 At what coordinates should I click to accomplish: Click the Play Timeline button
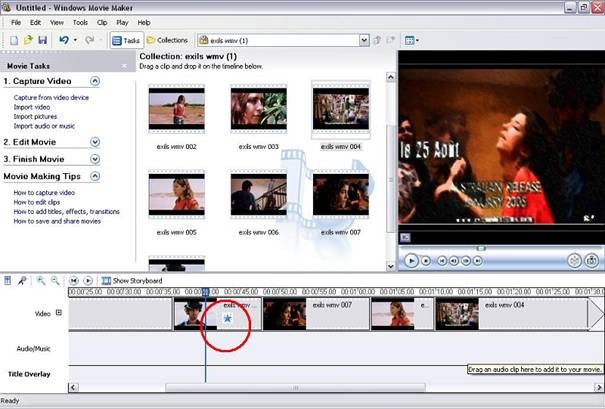[88, 281]
